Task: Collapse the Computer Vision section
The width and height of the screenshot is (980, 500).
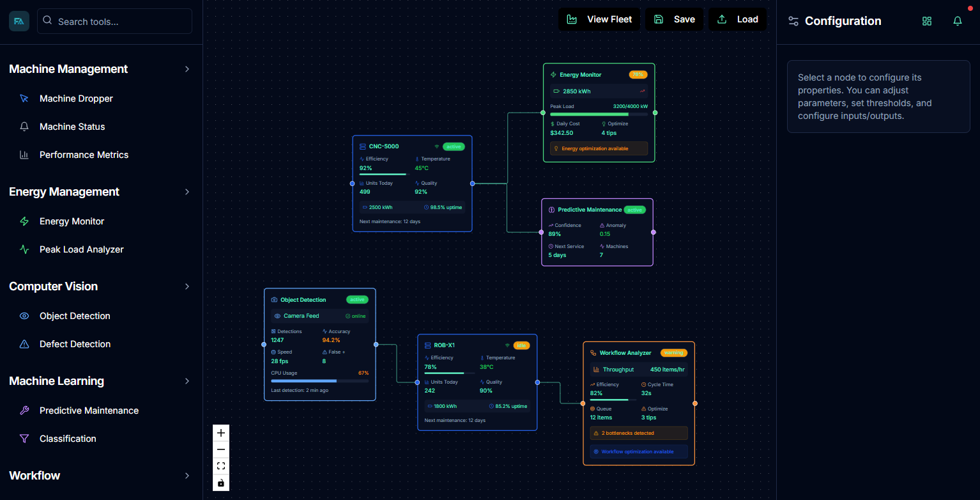Action: click(187, 286)
